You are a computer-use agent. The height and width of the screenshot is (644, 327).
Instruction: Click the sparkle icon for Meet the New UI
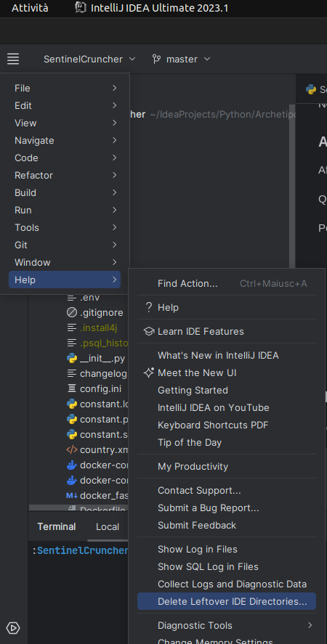(x=148, y=372)
